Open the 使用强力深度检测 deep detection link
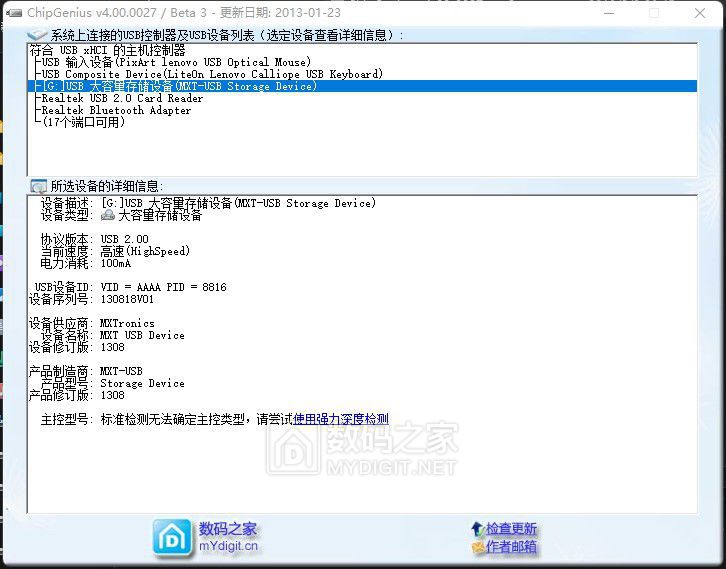Screen dimensions: 726x569 point(341,419)
